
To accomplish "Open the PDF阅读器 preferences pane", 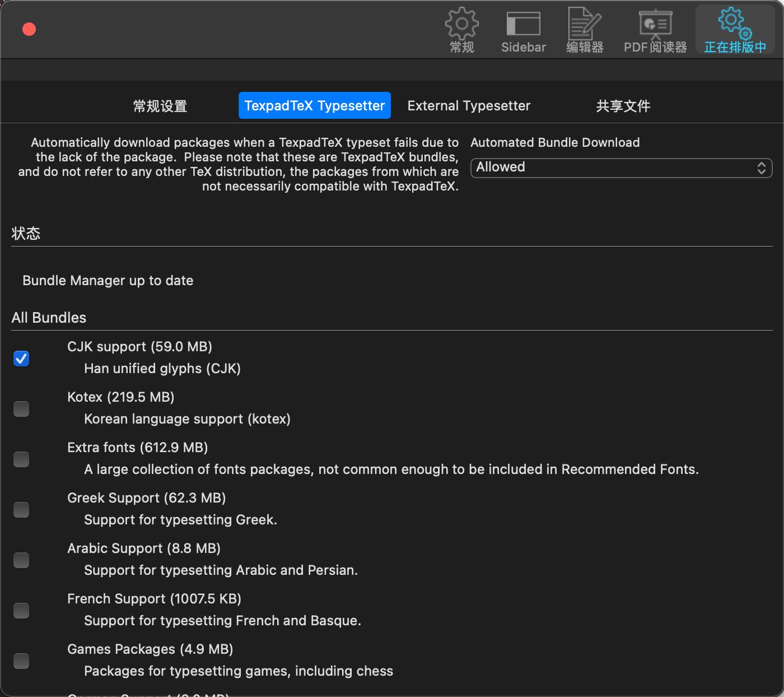I will tap(655, 31).
